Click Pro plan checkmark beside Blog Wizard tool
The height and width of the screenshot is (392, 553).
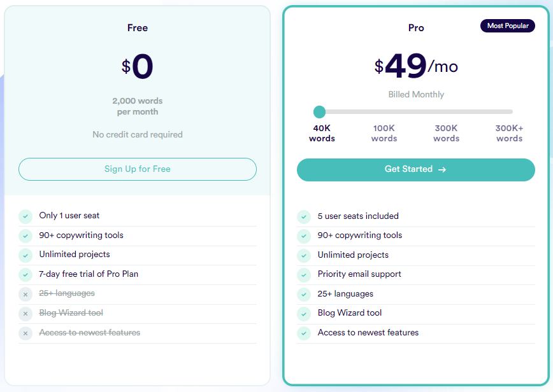304,314
